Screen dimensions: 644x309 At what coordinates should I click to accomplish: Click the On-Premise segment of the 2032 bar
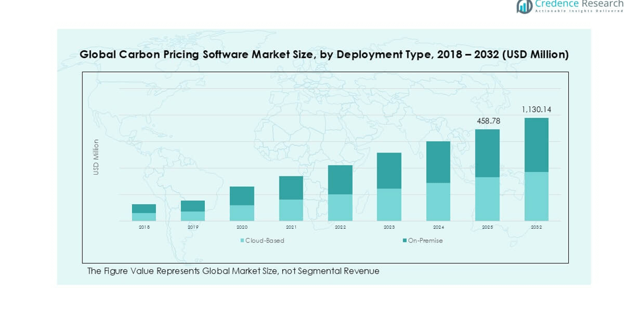coord(536,145)
